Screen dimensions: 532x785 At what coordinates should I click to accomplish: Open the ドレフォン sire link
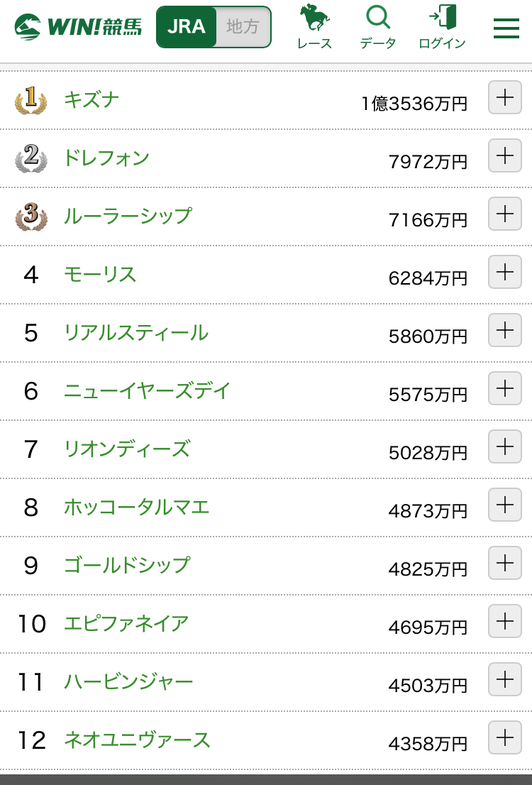pos(106,158)
